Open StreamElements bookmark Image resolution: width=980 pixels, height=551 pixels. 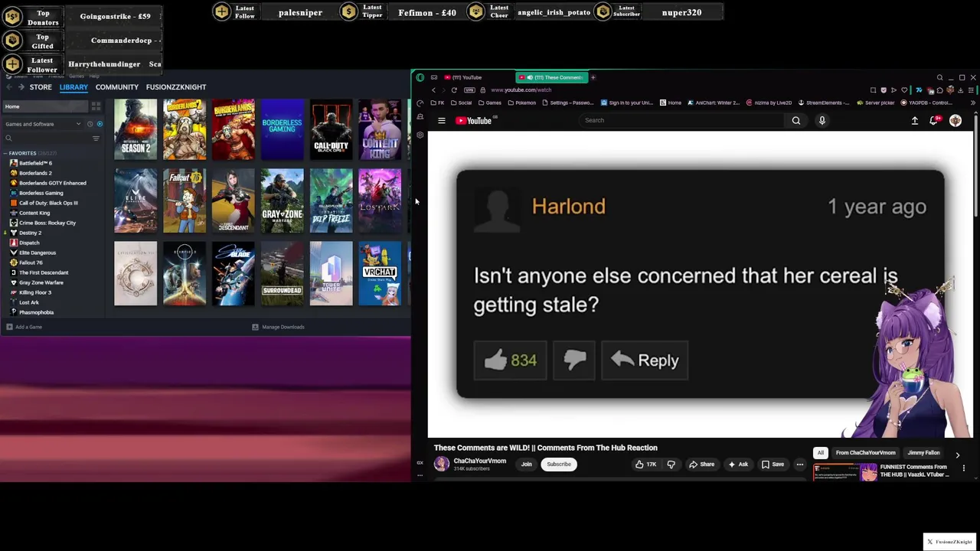click(824, 103)
